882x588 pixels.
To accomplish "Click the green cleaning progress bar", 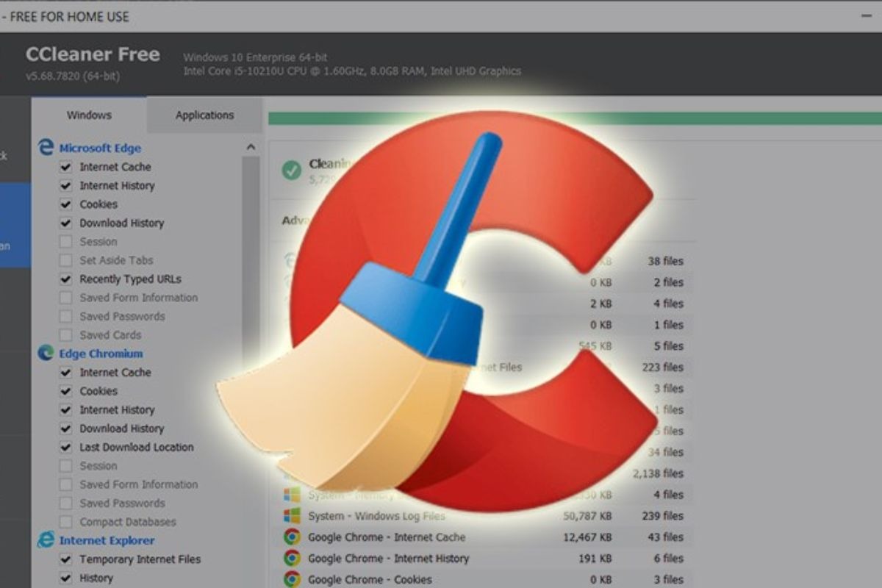I will 575,118.
